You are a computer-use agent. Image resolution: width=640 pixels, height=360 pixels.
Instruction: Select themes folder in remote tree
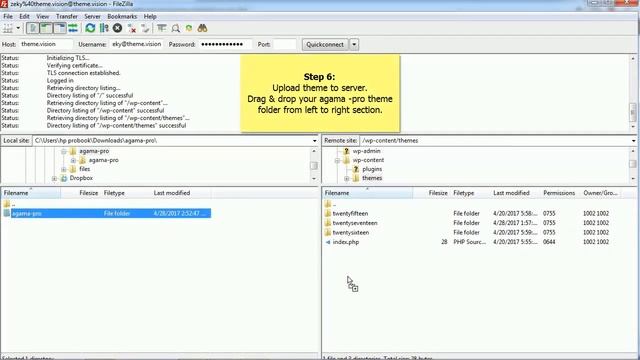372,178
